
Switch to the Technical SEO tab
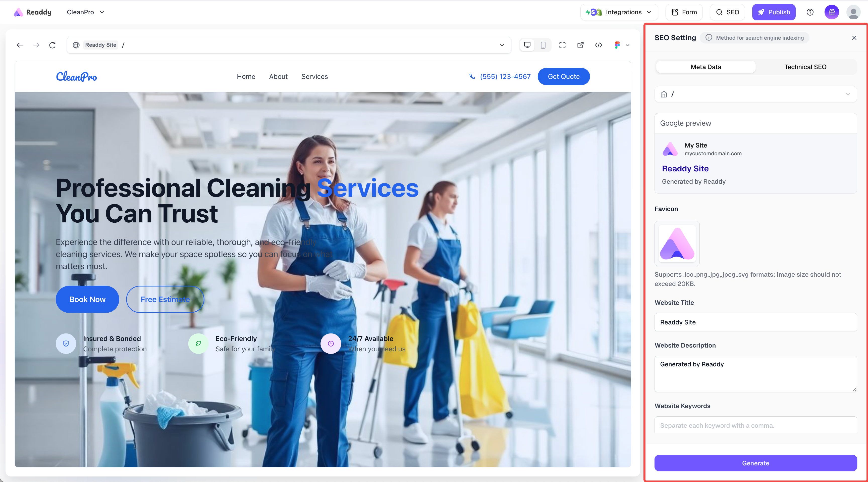point(805,67)
